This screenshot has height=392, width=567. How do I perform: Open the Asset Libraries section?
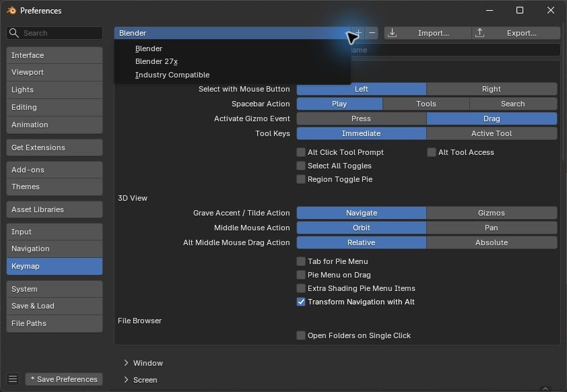(55, 209)
